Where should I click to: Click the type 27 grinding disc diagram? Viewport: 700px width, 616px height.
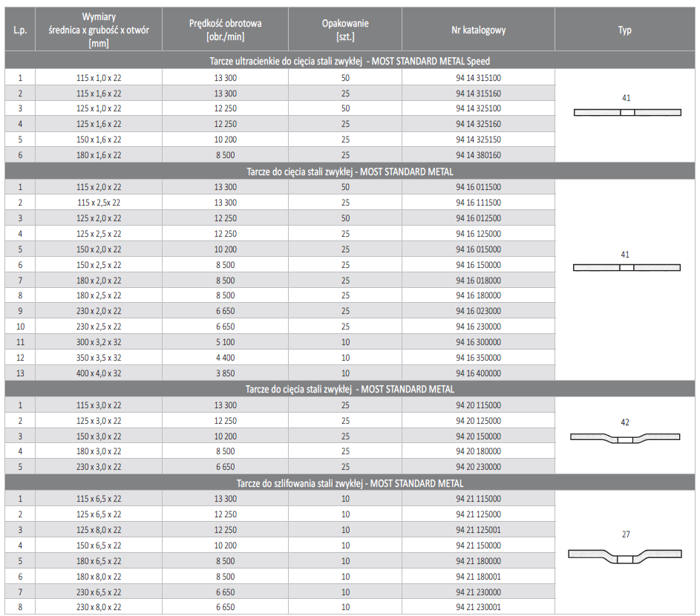click(625, 556)
